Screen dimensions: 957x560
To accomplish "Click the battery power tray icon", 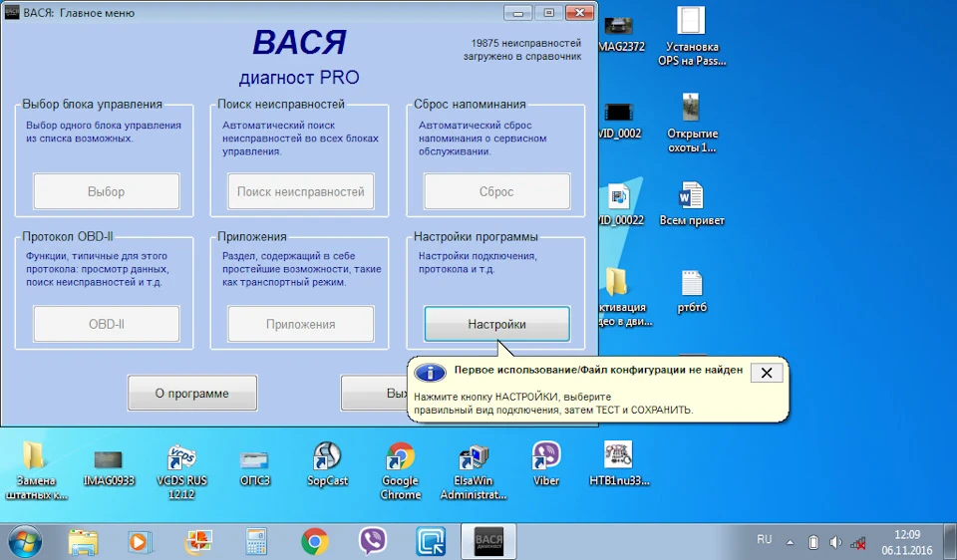I will pyautogui.click(x=813, y=542).
